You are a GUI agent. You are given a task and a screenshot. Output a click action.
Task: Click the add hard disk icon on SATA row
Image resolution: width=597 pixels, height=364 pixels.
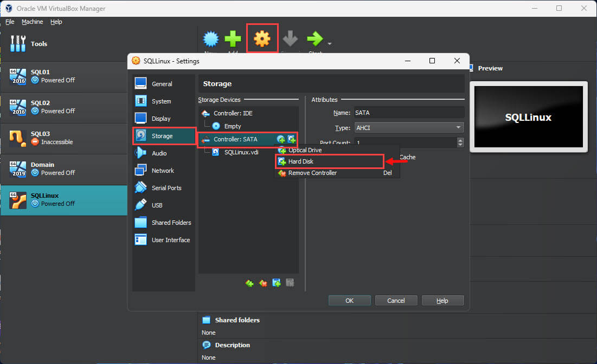tap(292, 139)
